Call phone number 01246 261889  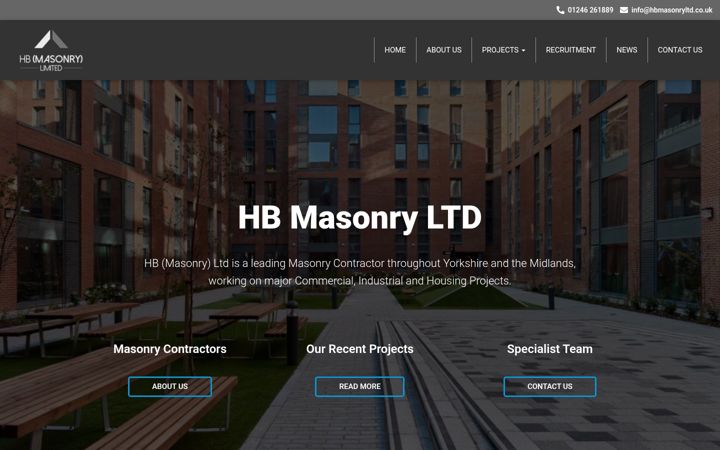[590, 10]
